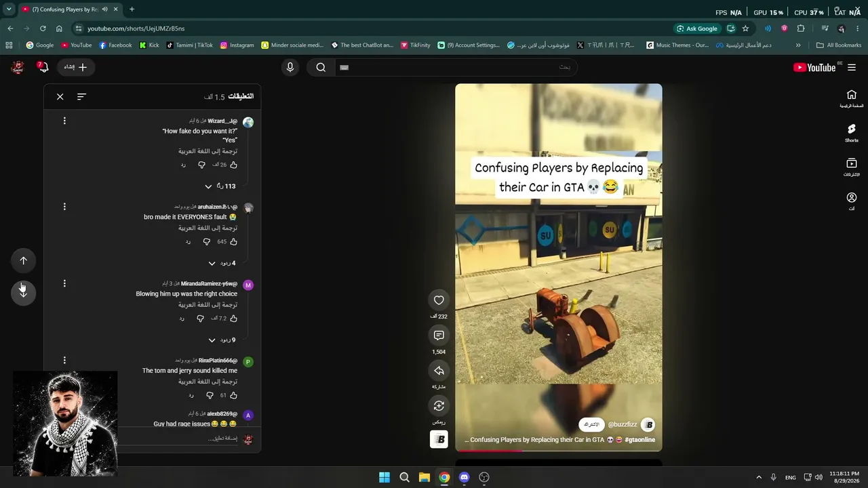Reply to the aruhaizen comment
Screen dimensions: 868x488
(188, 242)
